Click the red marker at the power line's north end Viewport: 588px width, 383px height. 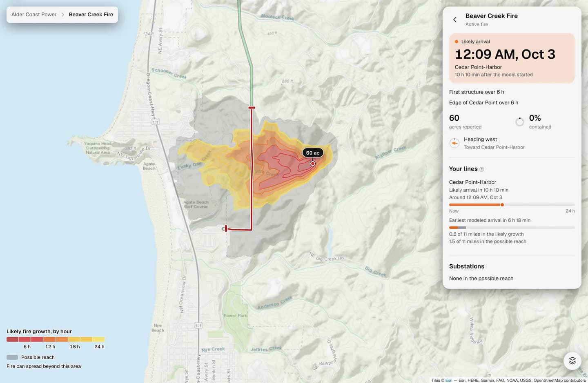click(x=252, y=108)
